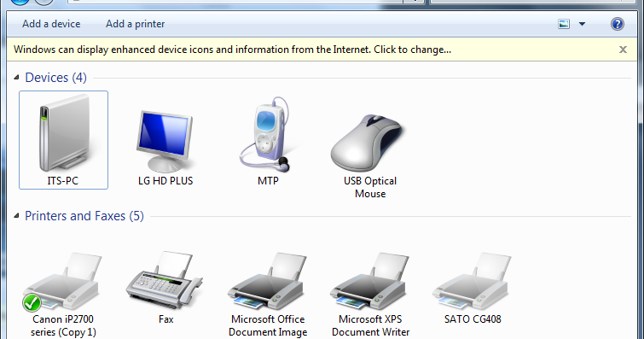Screen dimensions: 644x339
Task: Collapse the Printers and Faxes (5) triangle
Action: 16,215
